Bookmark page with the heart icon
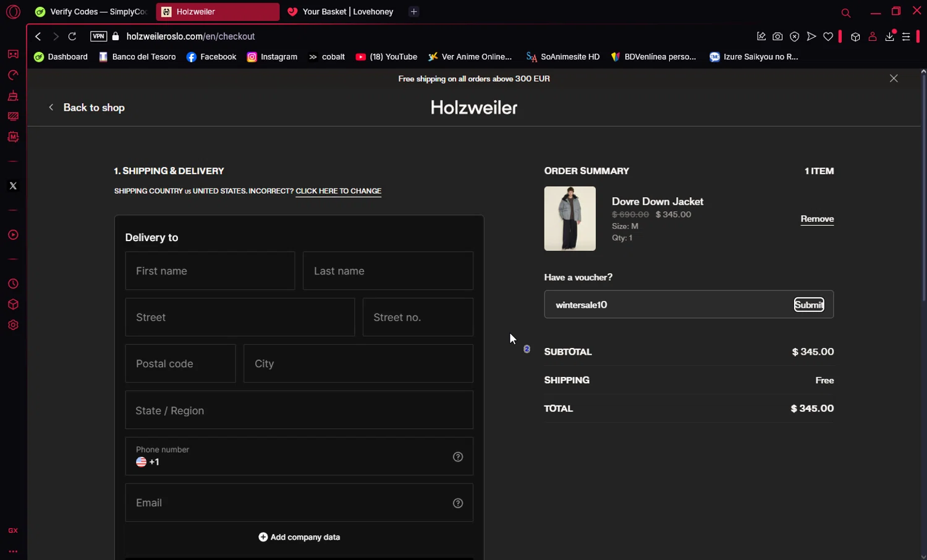 [x=828, y=36]
